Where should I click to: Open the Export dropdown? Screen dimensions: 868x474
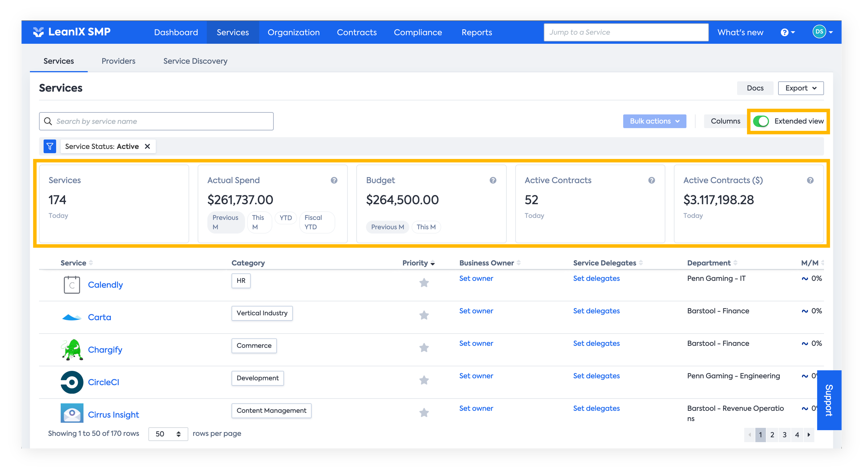click(801, 88)
